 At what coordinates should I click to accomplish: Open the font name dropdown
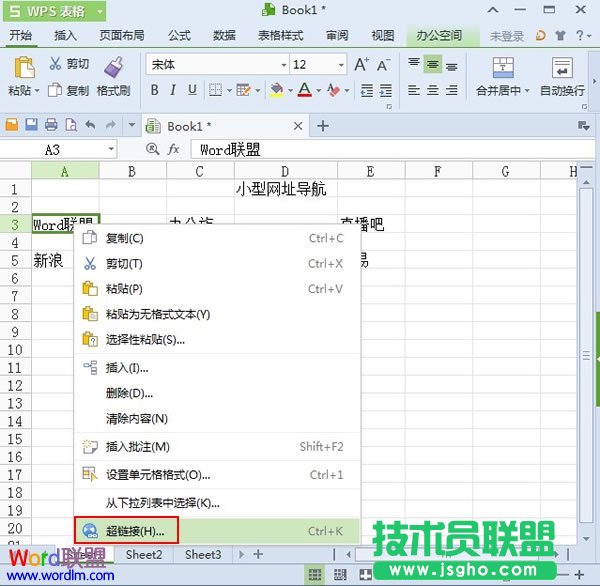tap(284, 65)
